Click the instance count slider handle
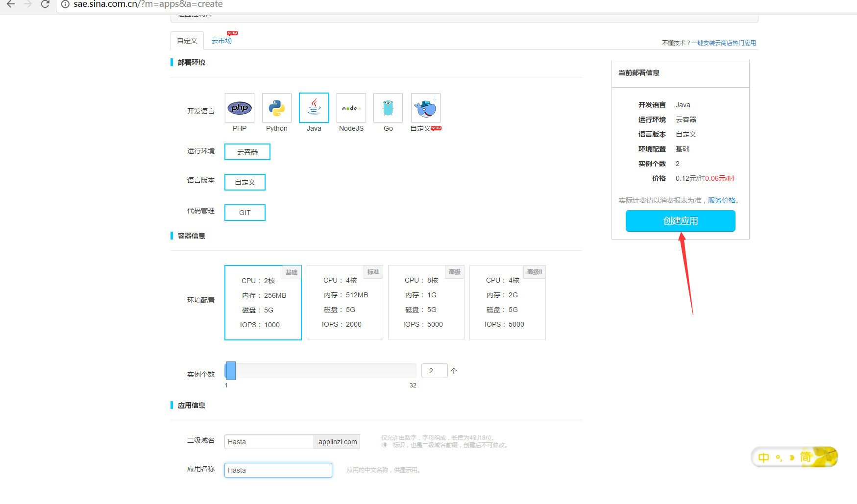Image resolution: width=857 pixels, height=504 pixels. [x=231, y=371]
